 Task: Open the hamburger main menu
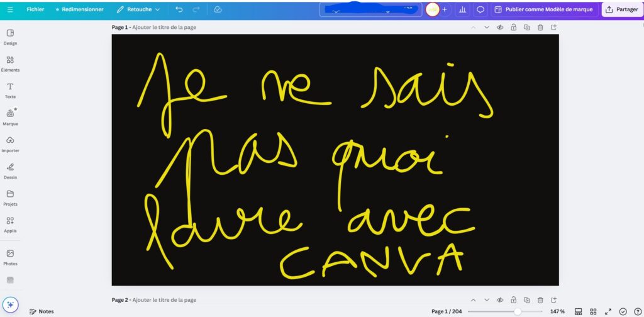pos(10,9)
